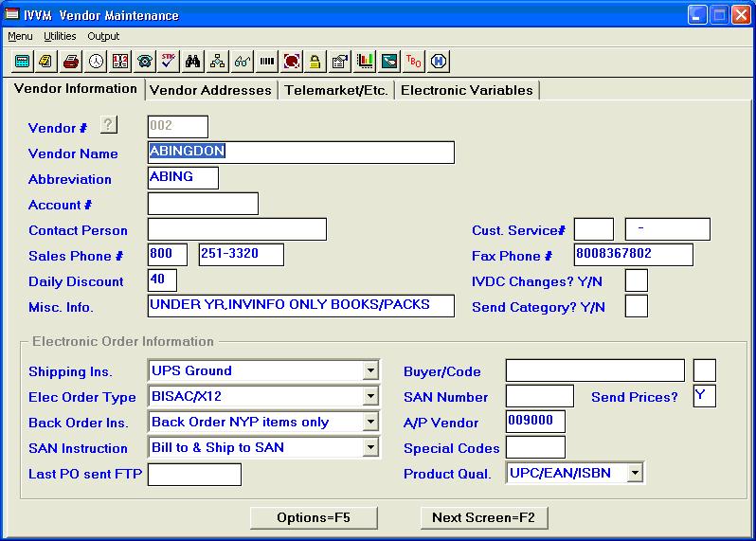This screenshot has width=756, height=541.
Task: Click the Daily Discount field 40
Action: point(162,280)
